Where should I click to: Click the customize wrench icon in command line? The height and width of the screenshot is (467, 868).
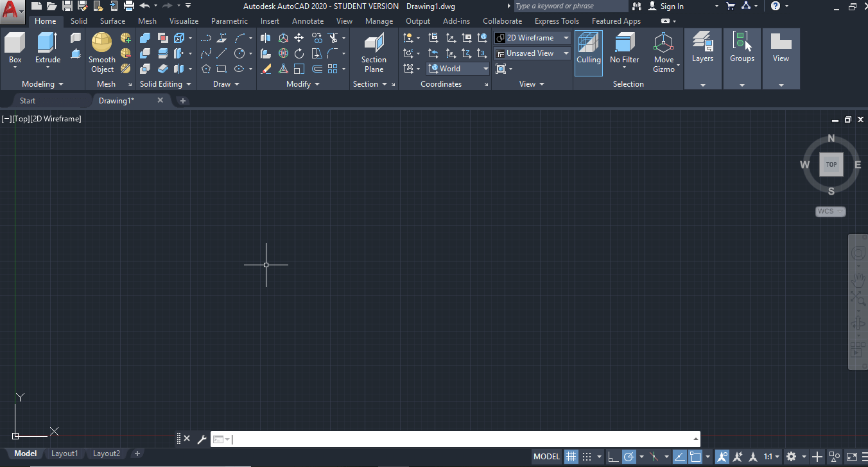tap(202, 439)
